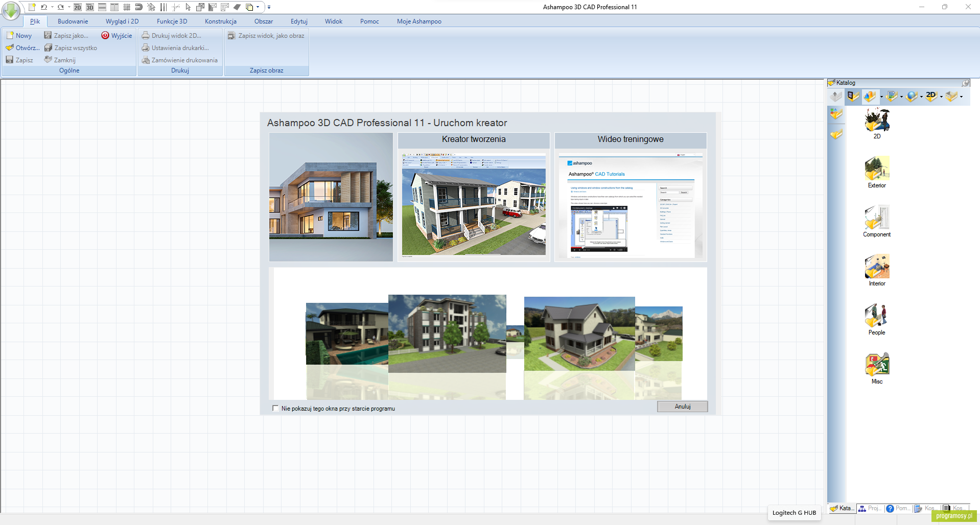Open the Konstrukcja ribbon tab
This screenshot has width=980, height=525.
(x=221, y=21)
